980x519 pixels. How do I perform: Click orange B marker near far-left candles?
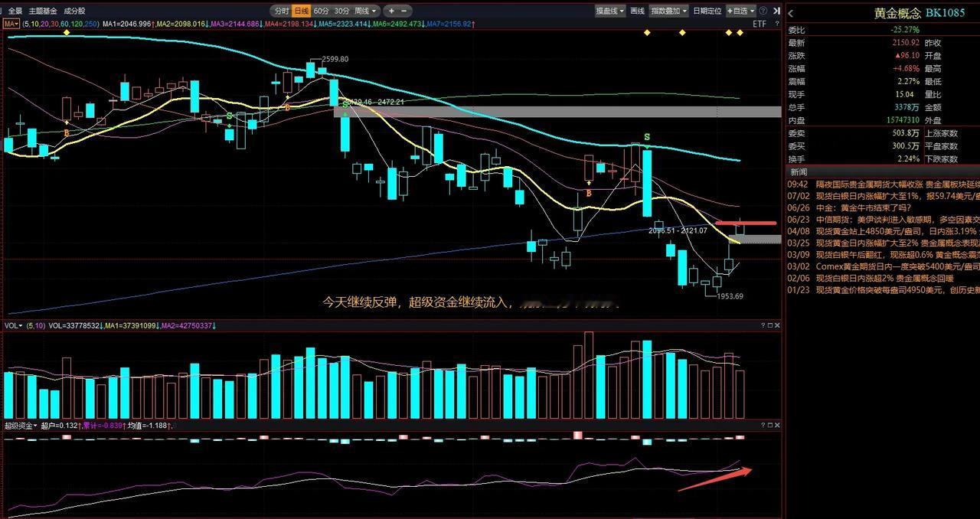67,132
